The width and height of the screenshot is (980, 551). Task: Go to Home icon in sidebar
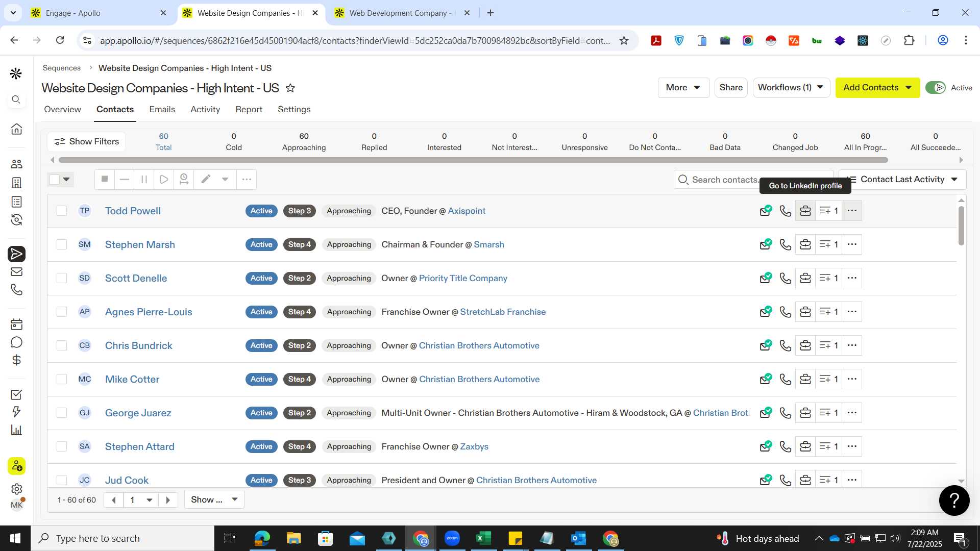pyautogui.click(x=16, y=129)
